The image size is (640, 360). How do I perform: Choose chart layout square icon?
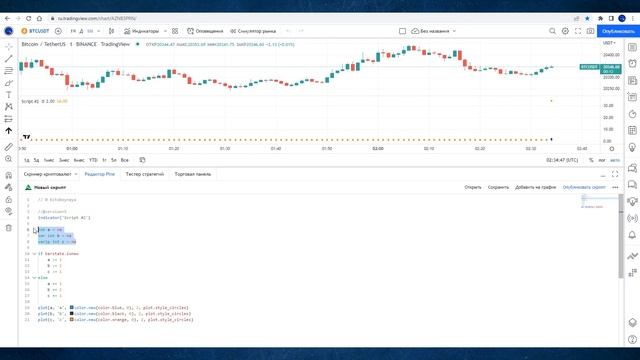402,31
